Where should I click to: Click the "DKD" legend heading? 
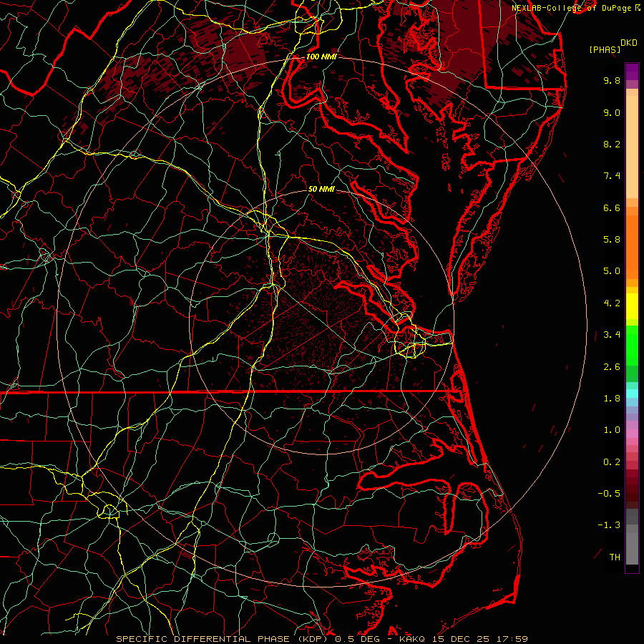coord(629,43)
